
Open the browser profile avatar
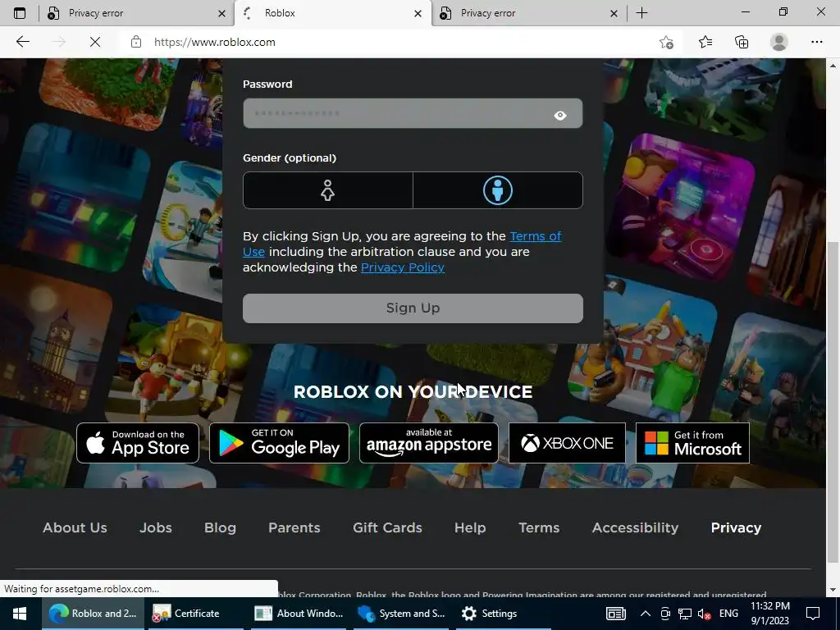[x=778, y=42]
